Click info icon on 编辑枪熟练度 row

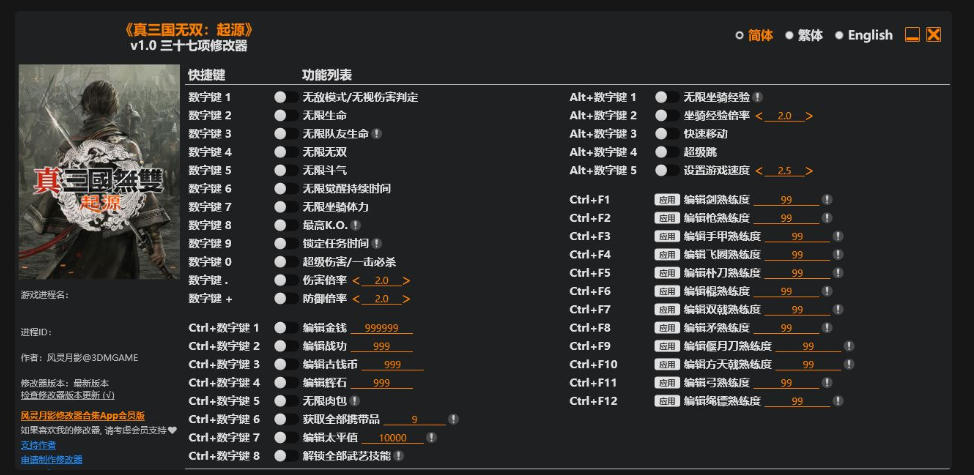point(827,218)
